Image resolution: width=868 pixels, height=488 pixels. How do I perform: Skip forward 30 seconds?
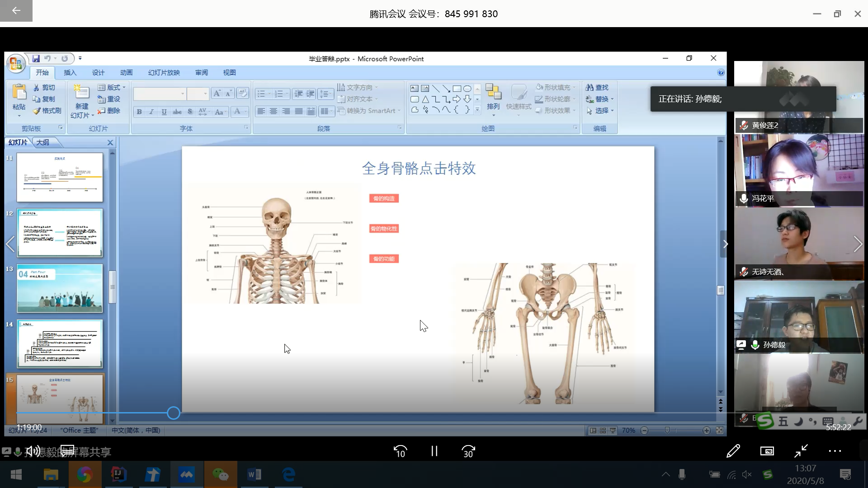(x=468, y=451)
